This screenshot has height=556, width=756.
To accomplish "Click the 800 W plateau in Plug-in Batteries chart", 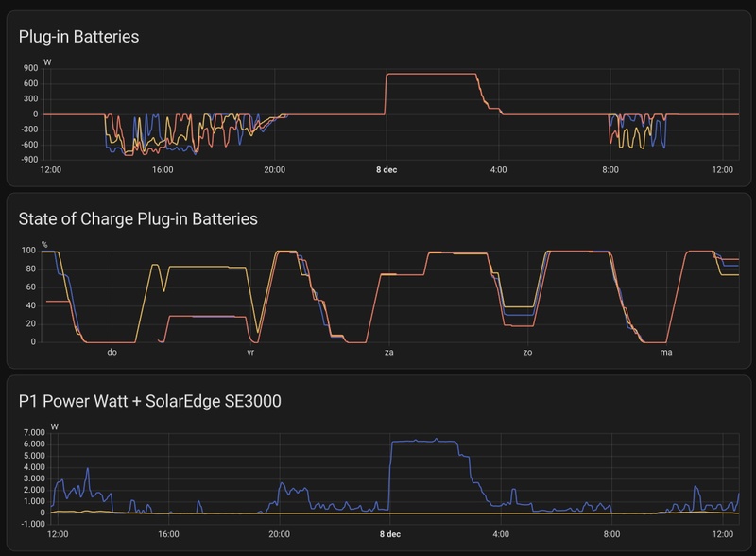I will click(x=431, y=74).
